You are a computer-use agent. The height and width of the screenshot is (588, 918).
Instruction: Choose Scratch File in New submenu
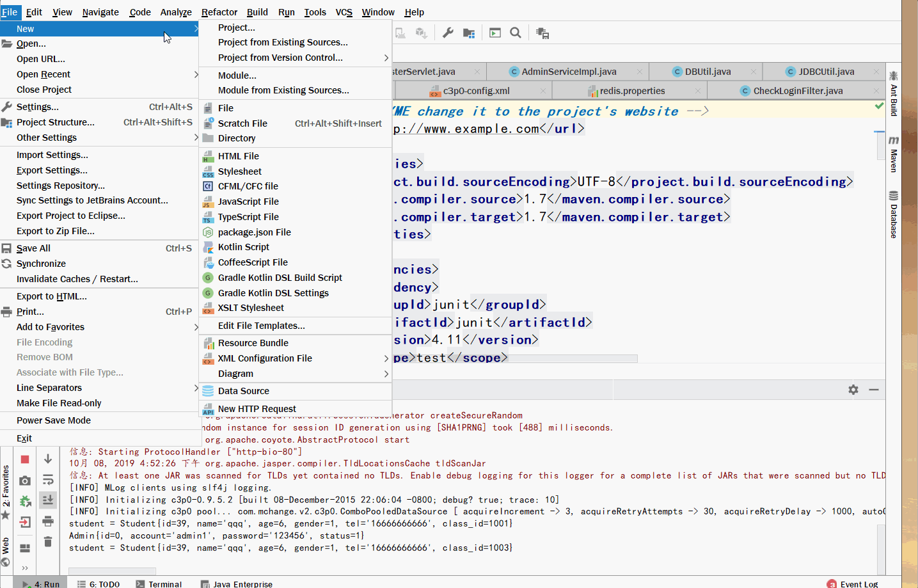click(x=295, y=123)
